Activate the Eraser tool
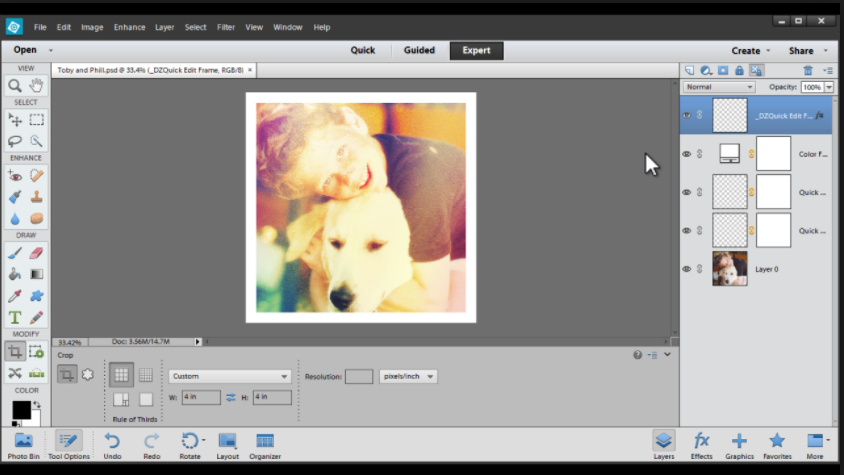844x475 pixels. tap(37, 253)
